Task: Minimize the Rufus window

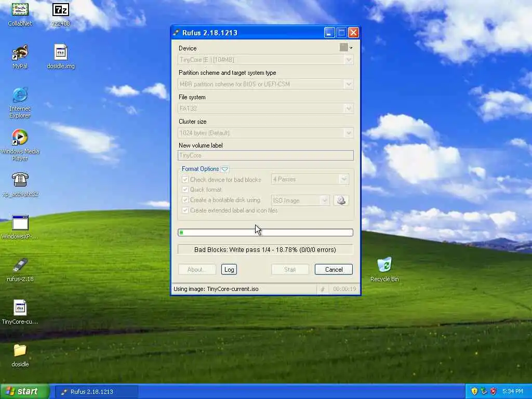Action: pyautogui.click(x=329, y=33)
